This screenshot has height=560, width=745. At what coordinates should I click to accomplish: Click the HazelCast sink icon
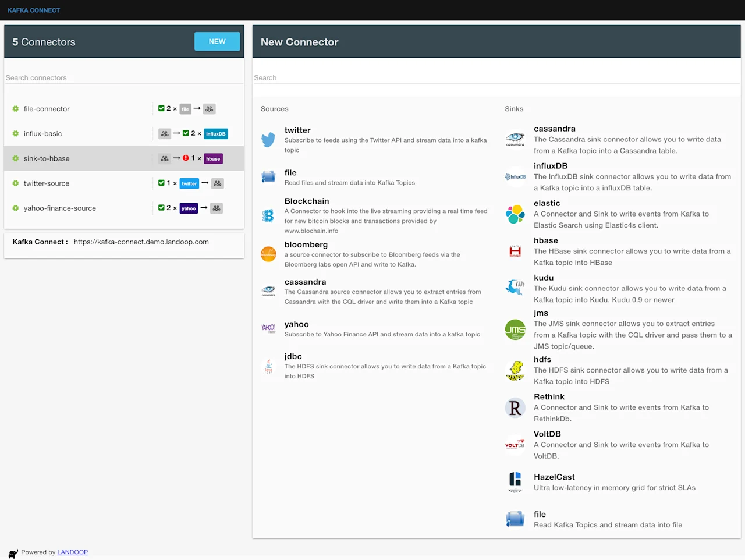[515, 482]
